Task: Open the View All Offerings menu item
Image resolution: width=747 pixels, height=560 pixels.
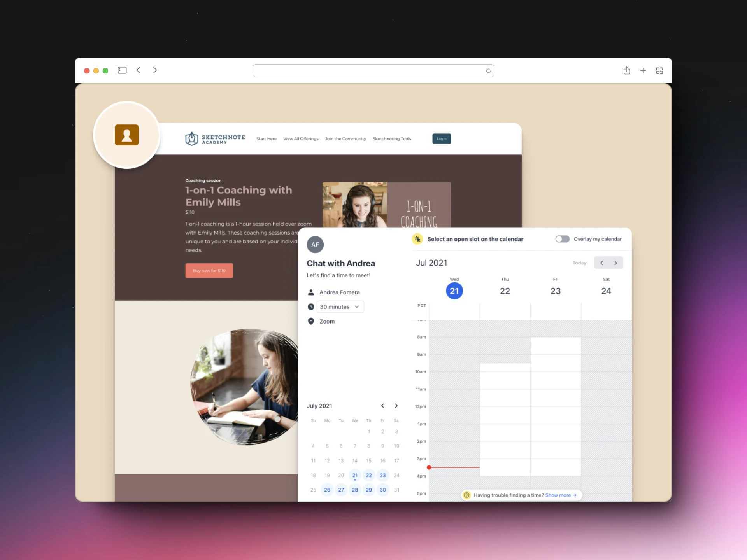Action: click(x=300, y=138)
